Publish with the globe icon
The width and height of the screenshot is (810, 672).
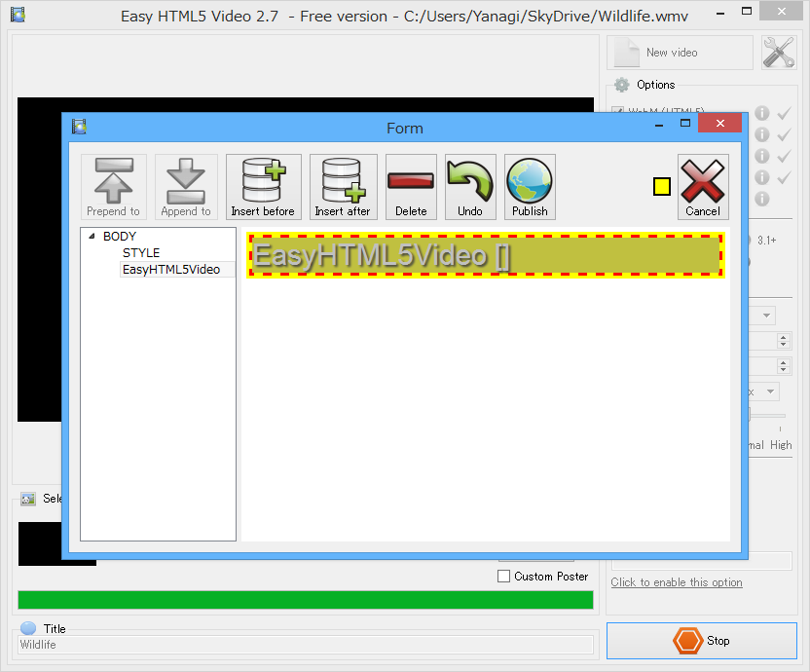coord(530,187)
